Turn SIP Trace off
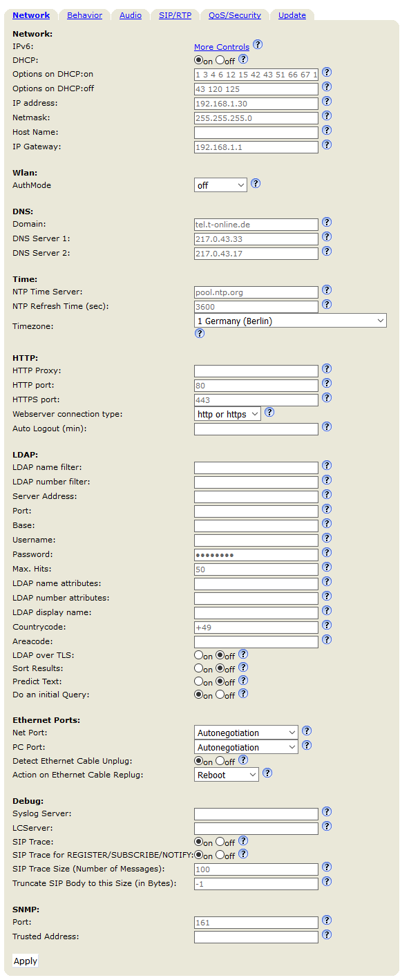Viewport: 420px width, 980px height. click(220, 842)
